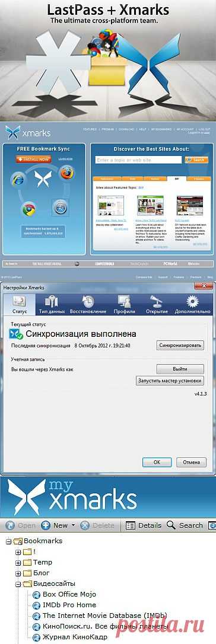Image resolution: width=216 pixels, height=644 pixels.
Task: Click the white butterfly in the sync circle center
Action: tap(43, 178)
